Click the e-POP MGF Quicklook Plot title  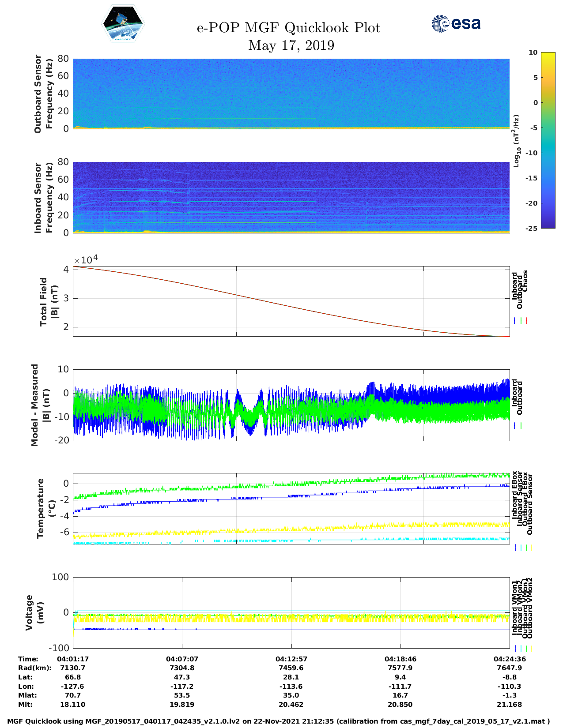point(288,28)
